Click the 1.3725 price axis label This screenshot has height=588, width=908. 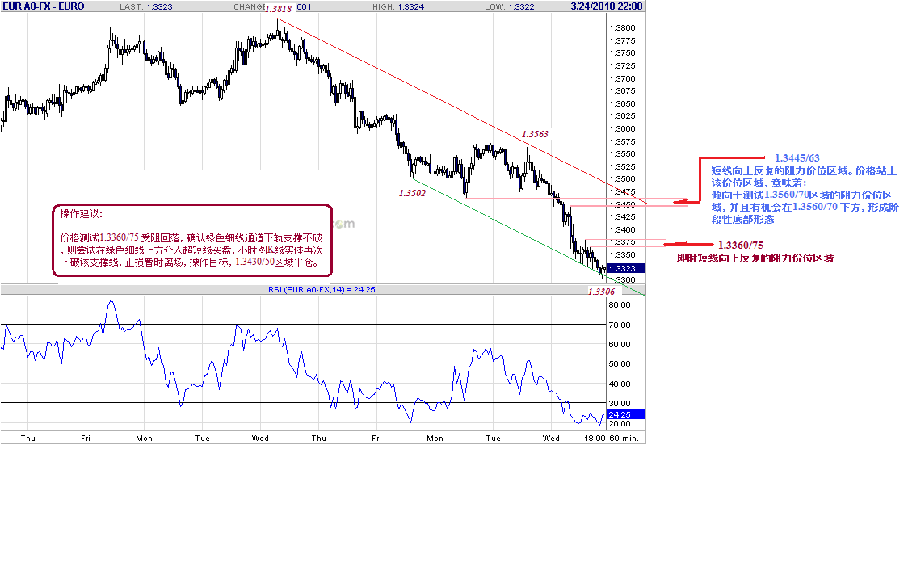622,66
